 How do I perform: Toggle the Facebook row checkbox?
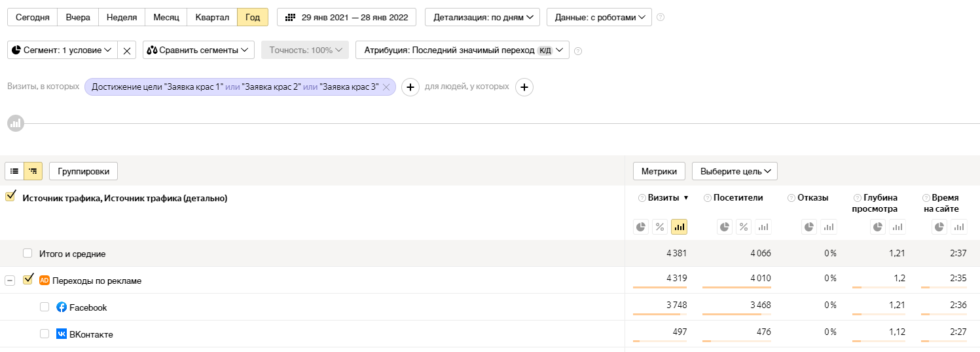(x=45, y=307)
